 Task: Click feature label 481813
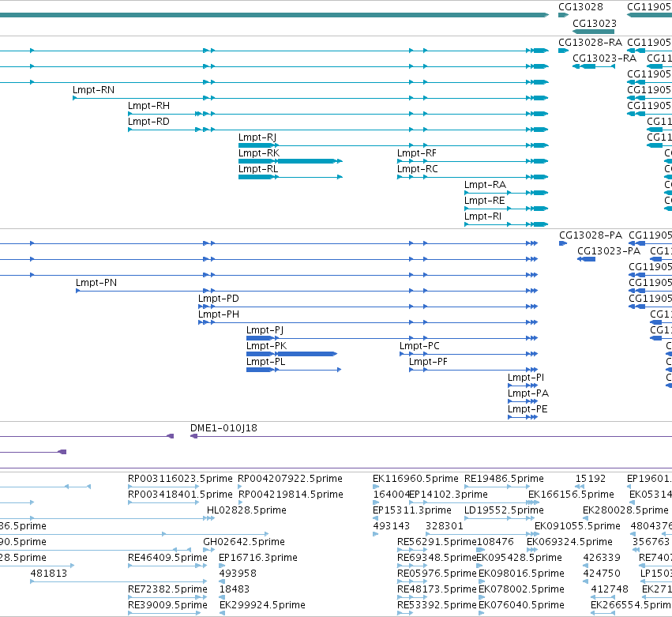click(48, 574)
